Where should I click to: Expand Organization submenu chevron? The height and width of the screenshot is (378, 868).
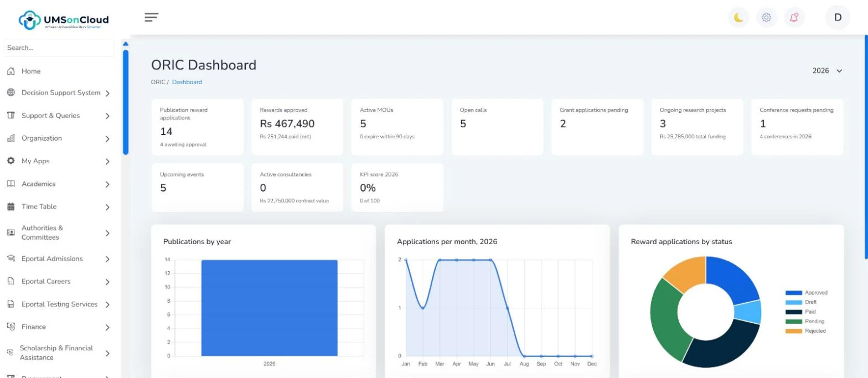(107, 139)
